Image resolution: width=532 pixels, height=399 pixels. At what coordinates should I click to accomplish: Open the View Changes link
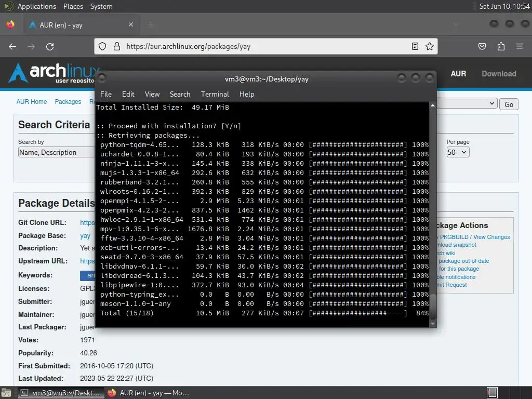[x=491, y=237]
